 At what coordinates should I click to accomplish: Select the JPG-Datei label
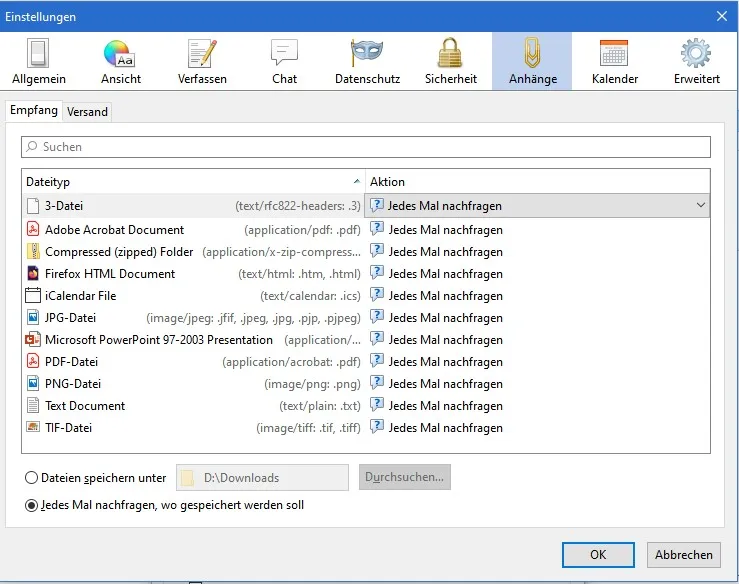[70, 318]
